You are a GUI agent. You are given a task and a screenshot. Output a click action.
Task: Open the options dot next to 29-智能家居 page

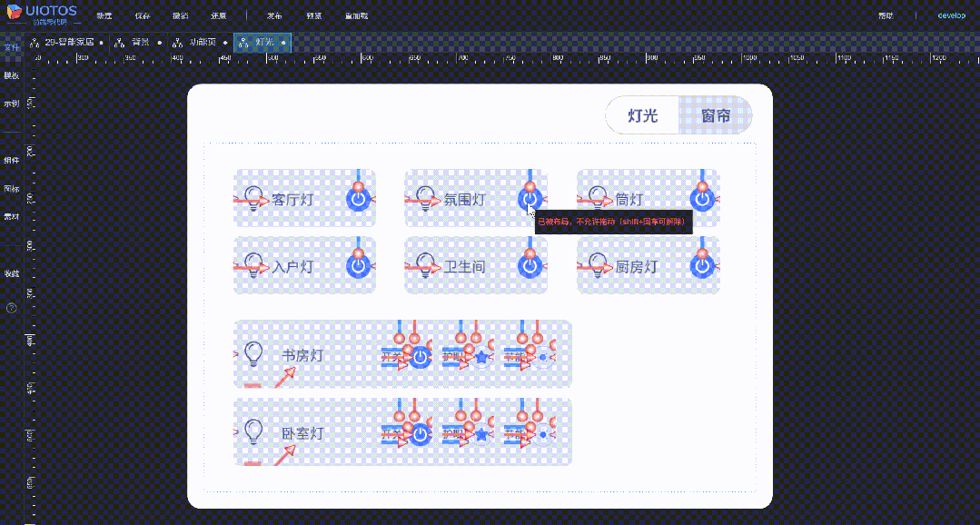click(102, 43)
